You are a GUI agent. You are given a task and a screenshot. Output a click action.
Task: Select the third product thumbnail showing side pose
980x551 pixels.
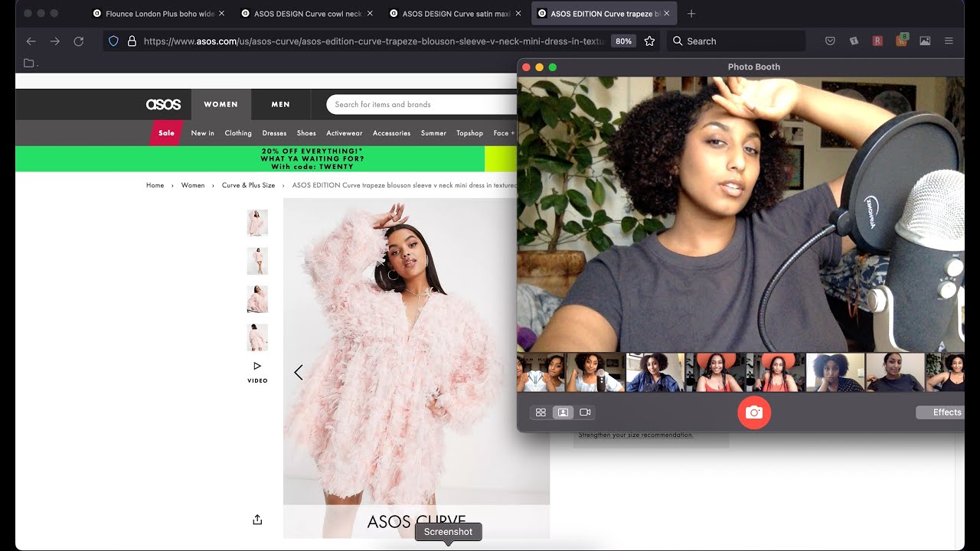point(257,299)
